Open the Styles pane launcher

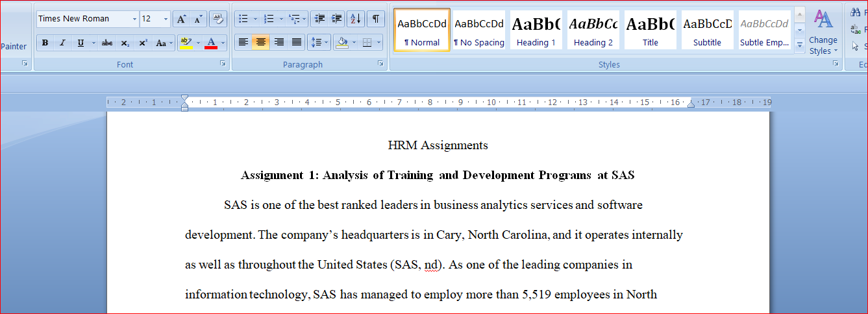coord(836,63)
